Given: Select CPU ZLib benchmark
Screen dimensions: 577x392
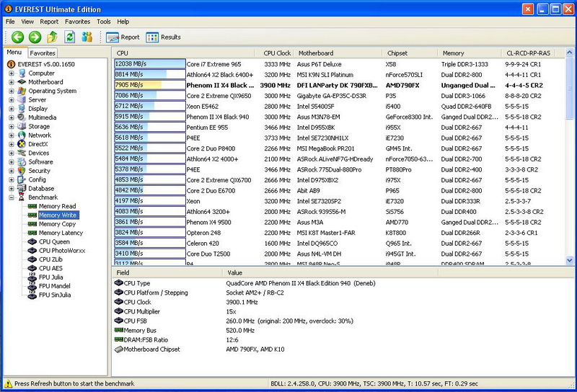Looking at the screenshot, I should tap(50, 259).
